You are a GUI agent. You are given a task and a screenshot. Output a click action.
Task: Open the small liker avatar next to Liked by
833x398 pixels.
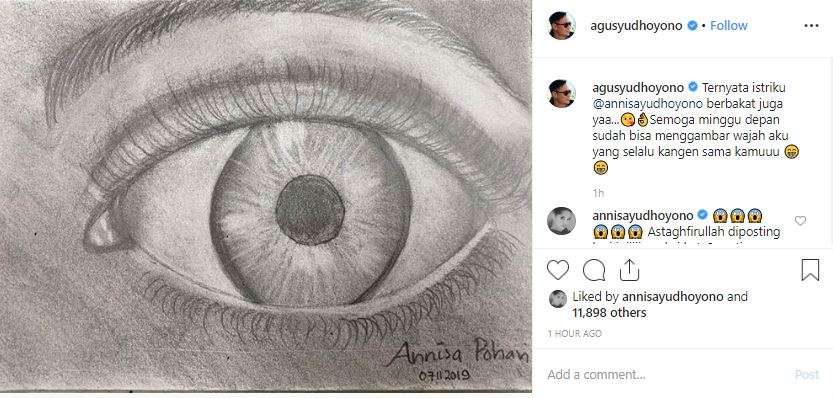pyautogui.click(x=557, y=299)
